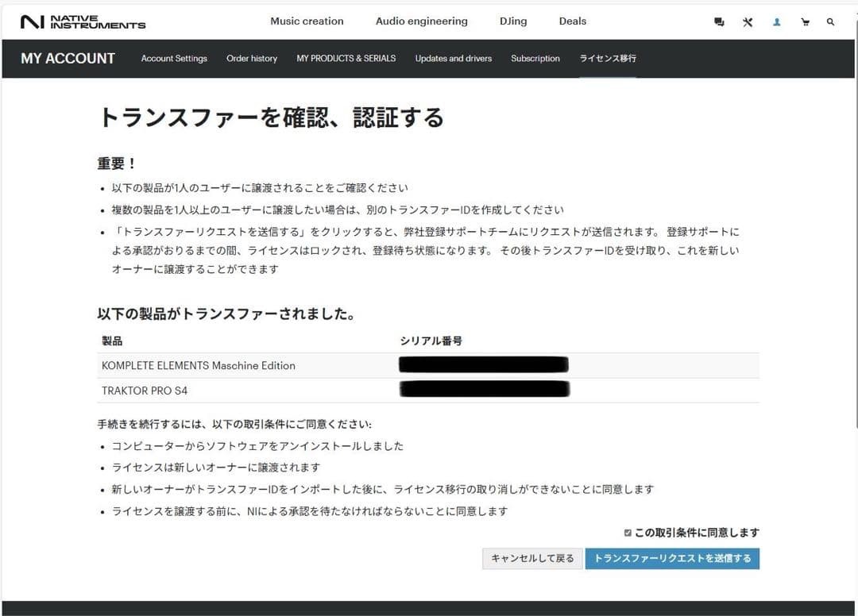The image size is (858, 616).
Task: Open the shopping cart icon
Action: click(805, 22)
